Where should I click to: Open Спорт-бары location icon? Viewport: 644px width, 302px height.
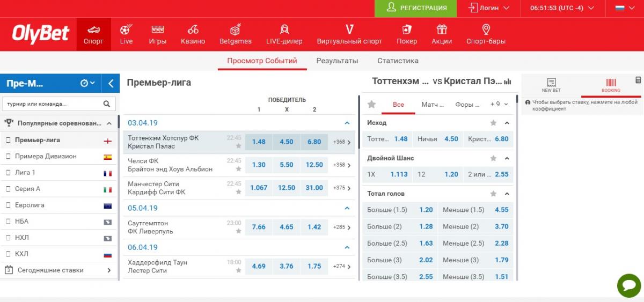click(486, 30)
